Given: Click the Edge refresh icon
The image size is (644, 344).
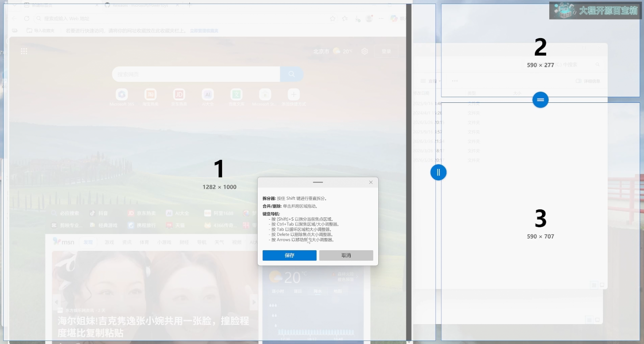Looking at the screenshot, I should tap(27, 19).
